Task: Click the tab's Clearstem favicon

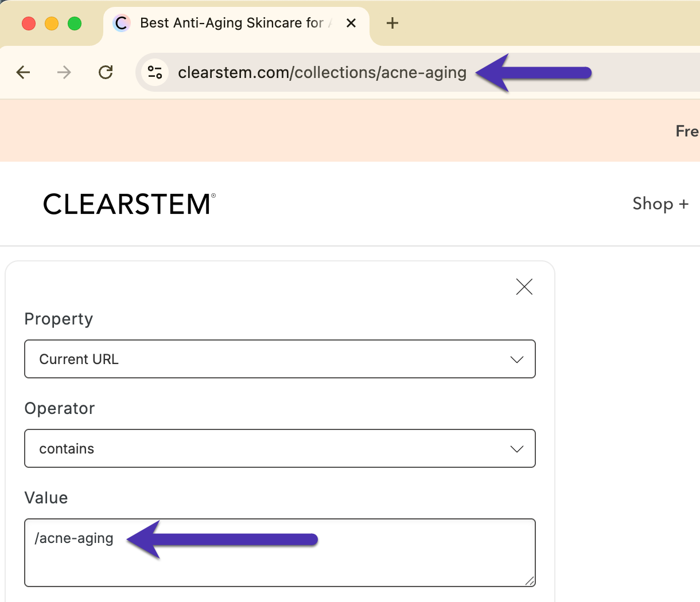Action: tap(121, 23)
